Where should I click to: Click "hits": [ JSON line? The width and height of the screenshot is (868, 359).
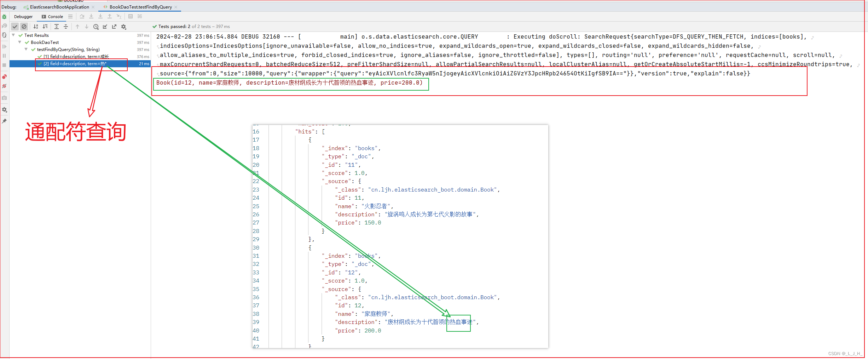pyautogui.click(x=310, y=132)
